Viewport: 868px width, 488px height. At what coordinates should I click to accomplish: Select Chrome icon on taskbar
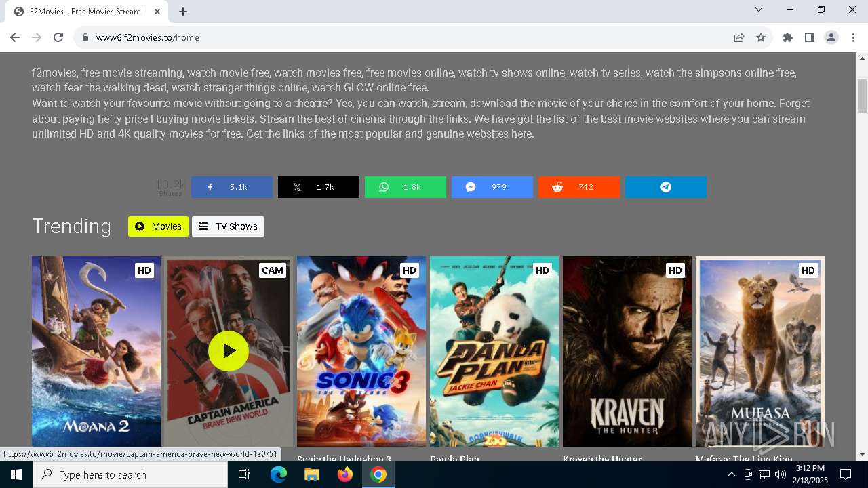[x=378, y=474]
